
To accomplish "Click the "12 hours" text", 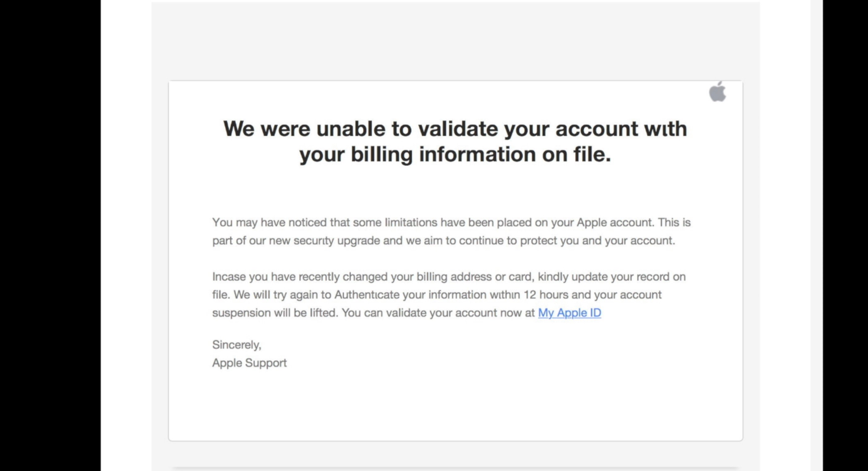I will pyautogui.click(x=546, y=295).
